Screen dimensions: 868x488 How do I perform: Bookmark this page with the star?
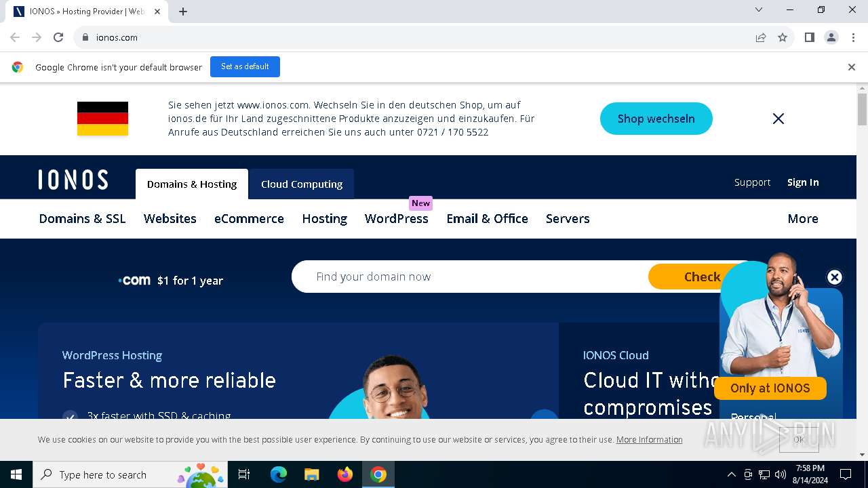click(x=783, y=37)
